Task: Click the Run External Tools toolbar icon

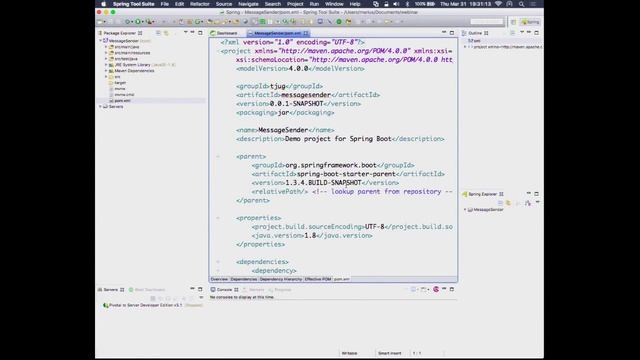Action: coord(149,22)
